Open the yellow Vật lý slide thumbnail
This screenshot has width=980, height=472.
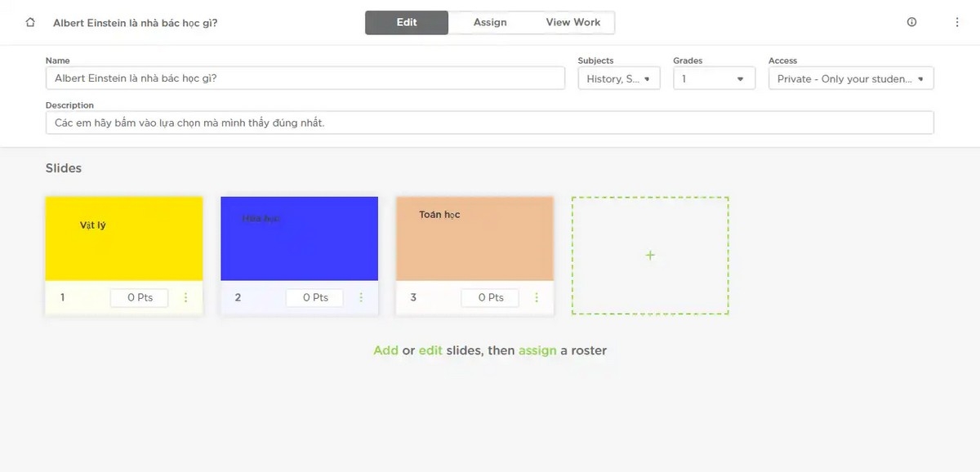point(124,238)
